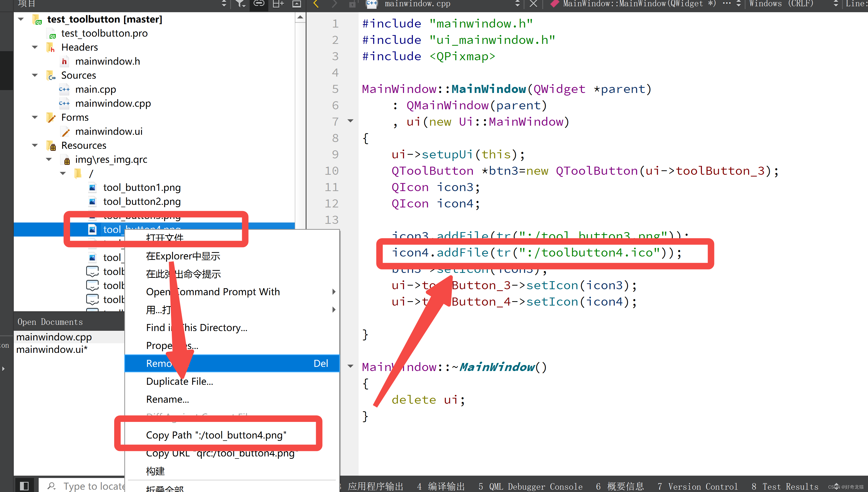Screen dimensions: 868x492
Task: Choose 在Explorer中显示 from context menu
Action: 232,256
